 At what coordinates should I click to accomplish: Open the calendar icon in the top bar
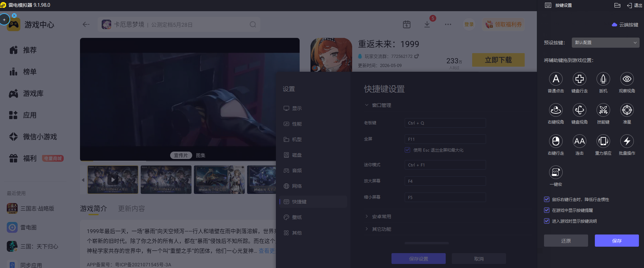(x=407, y=24)
